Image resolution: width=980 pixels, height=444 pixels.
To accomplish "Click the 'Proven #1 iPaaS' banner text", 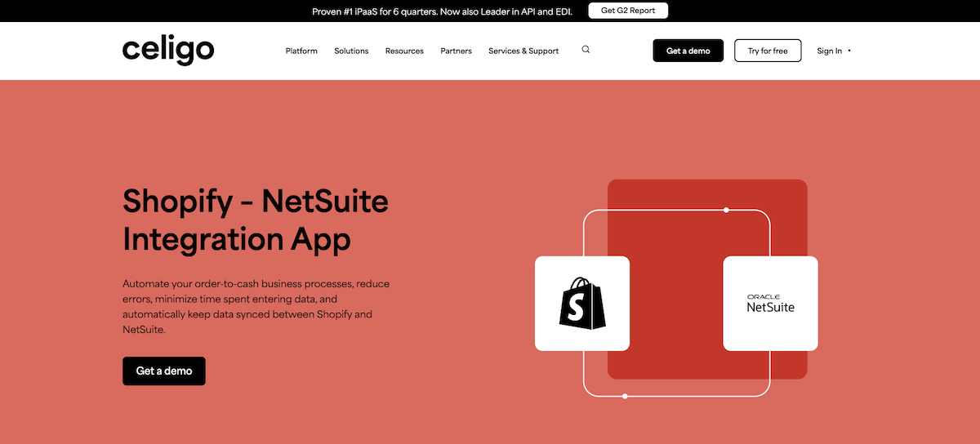I will click(443, 11).
